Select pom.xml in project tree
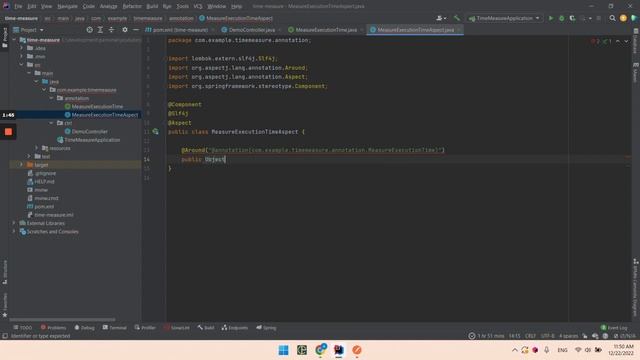Image resolution: width=640 pixels, height=360 pixels. pos(44,207)
